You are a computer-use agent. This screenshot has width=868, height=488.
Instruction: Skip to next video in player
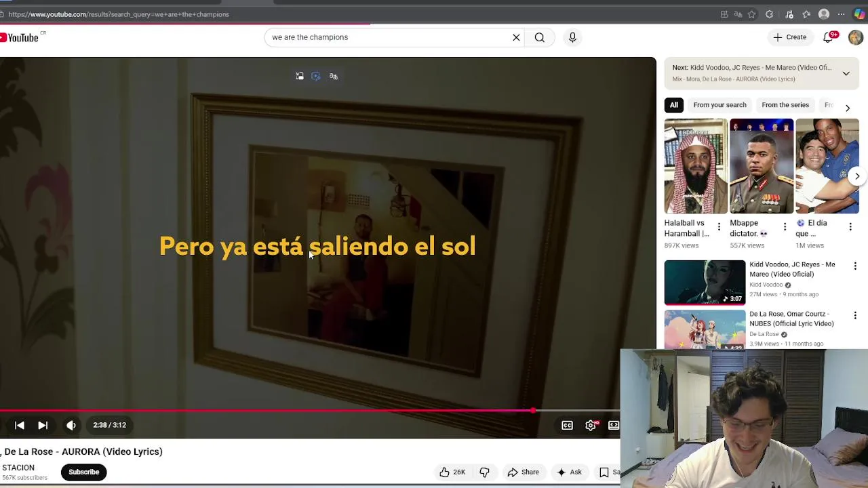(43, 425)
